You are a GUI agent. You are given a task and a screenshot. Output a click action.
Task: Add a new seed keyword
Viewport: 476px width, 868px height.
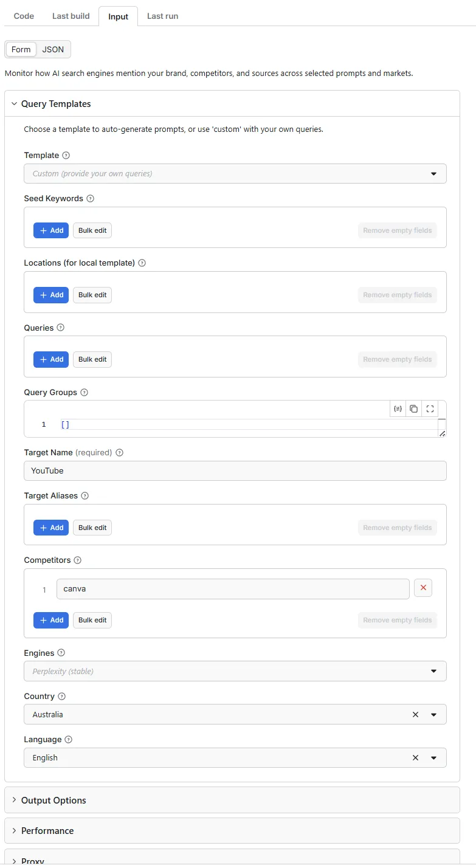[51, 230]
